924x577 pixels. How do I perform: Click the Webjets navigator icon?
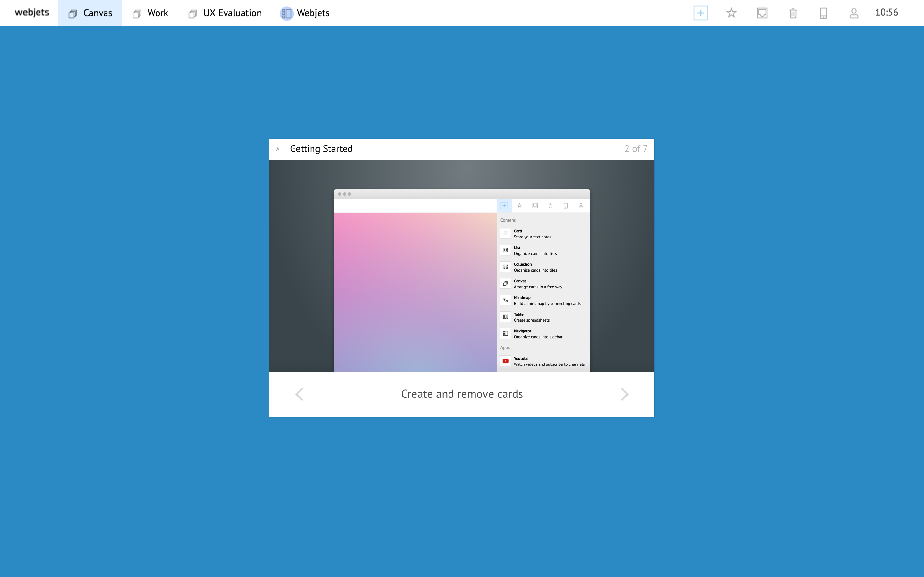coord(287,13)
